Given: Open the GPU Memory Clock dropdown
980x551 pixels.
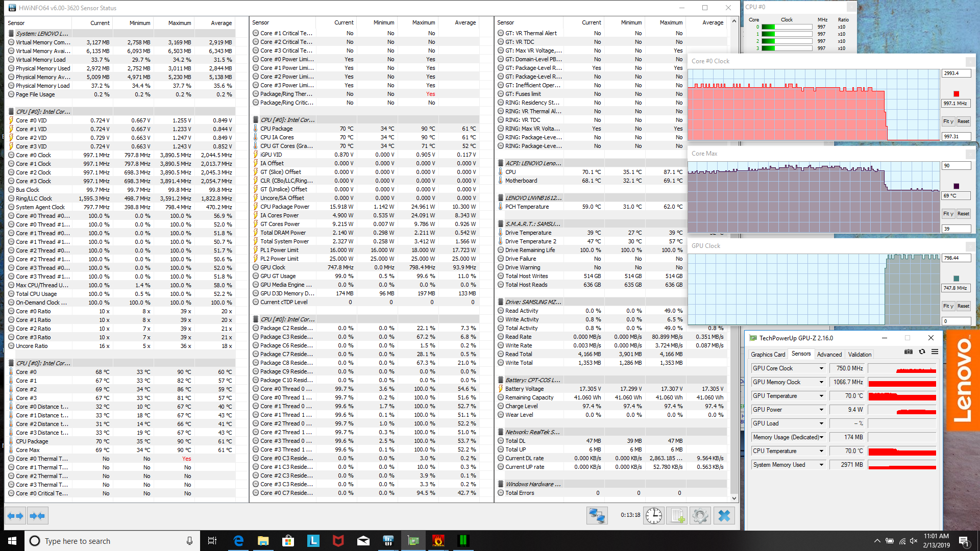Looking at the screenshot, I should coord(821,382).
